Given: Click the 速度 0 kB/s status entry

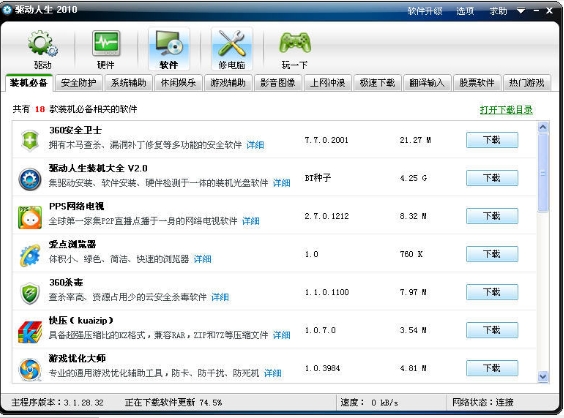Looking at the screenshot, I should pos(369,403).
